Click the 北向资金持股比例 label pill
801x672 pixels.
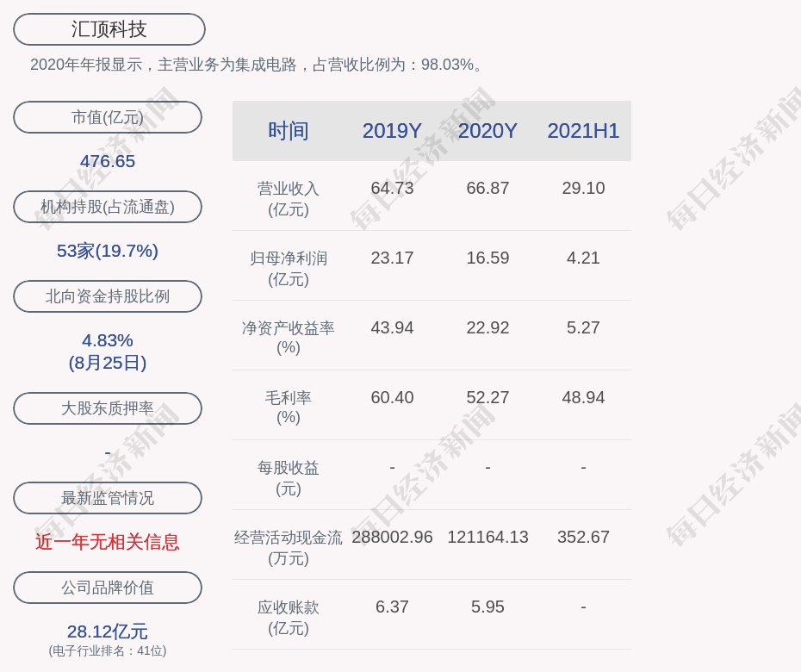pos(108,296)
